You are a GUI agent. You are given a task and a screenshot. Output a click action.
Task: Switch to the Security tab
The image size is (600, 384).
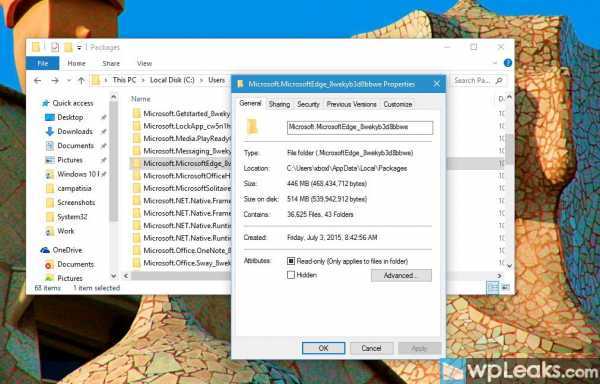click(x=308, y=104)
